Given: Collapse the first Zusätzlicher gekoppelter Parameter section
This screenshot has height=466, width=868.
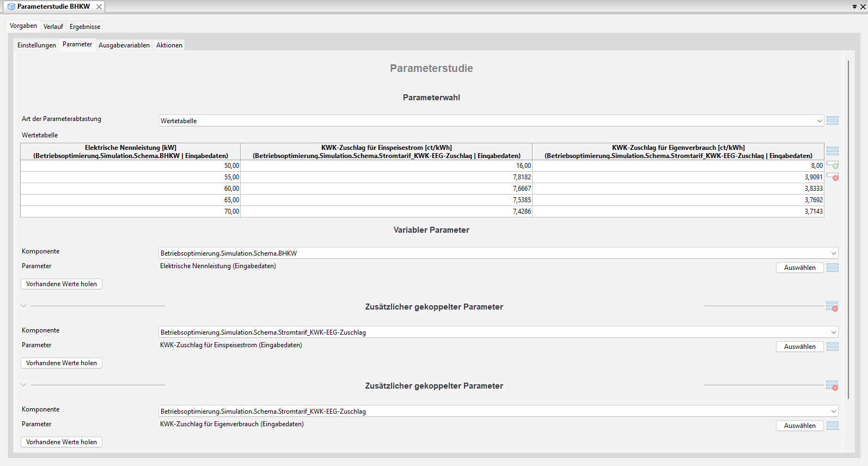Looking at the screenshot, I should click(x=23, y=306).
